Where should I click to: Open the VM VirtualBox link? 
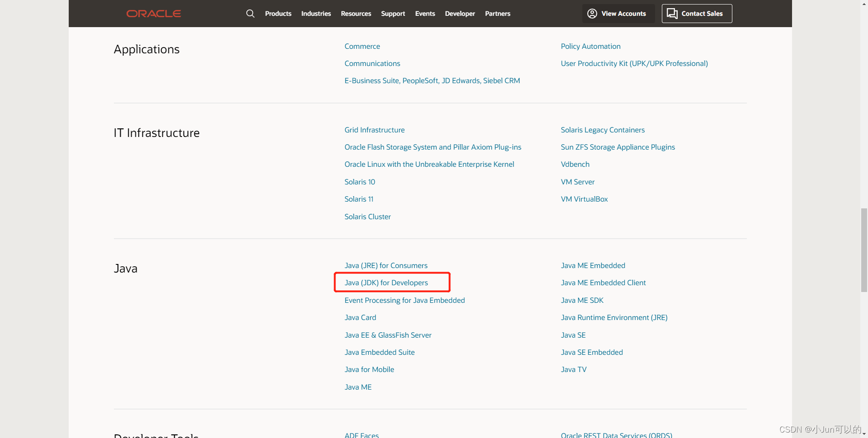click(584, 199)
